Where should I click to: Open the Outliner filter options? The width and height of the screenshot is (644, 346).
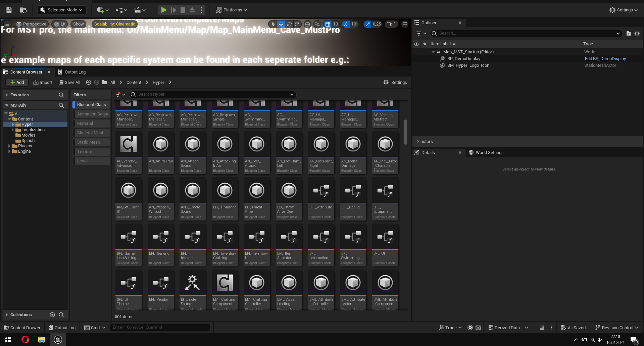[x=421, y=33]
